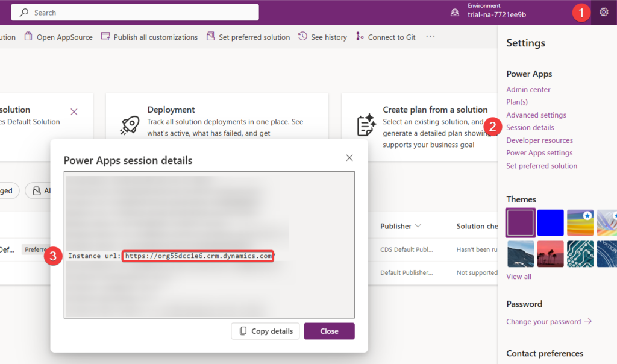617x364 pixels.
Task: Select the blue theme swatch
Action: pyautogui.click(x=550, y=223)
